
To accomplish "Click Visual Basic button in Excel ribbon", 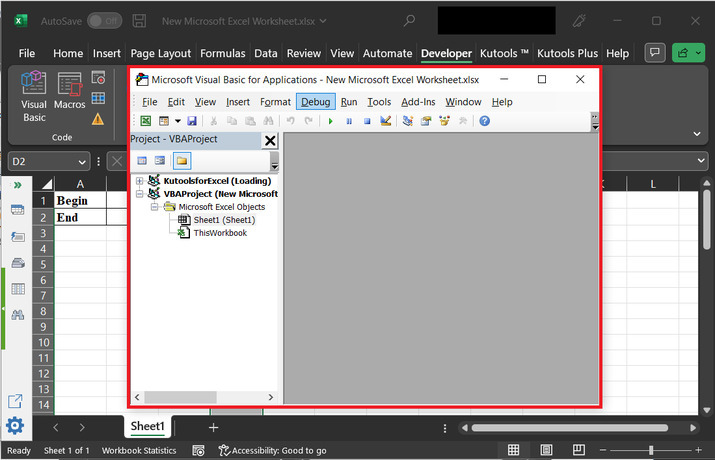I will pyautogui.click(x=34, y=97).
